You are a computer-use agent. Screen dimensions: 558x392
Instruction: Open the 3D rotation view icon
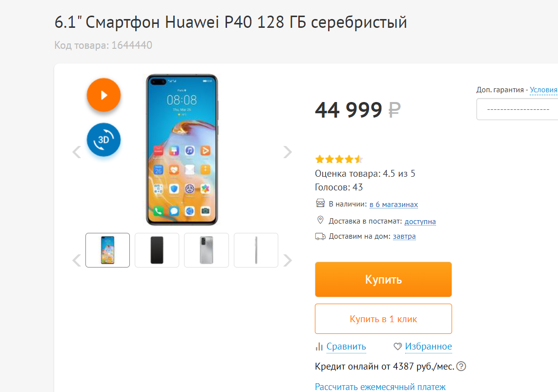tap(103, 140)
